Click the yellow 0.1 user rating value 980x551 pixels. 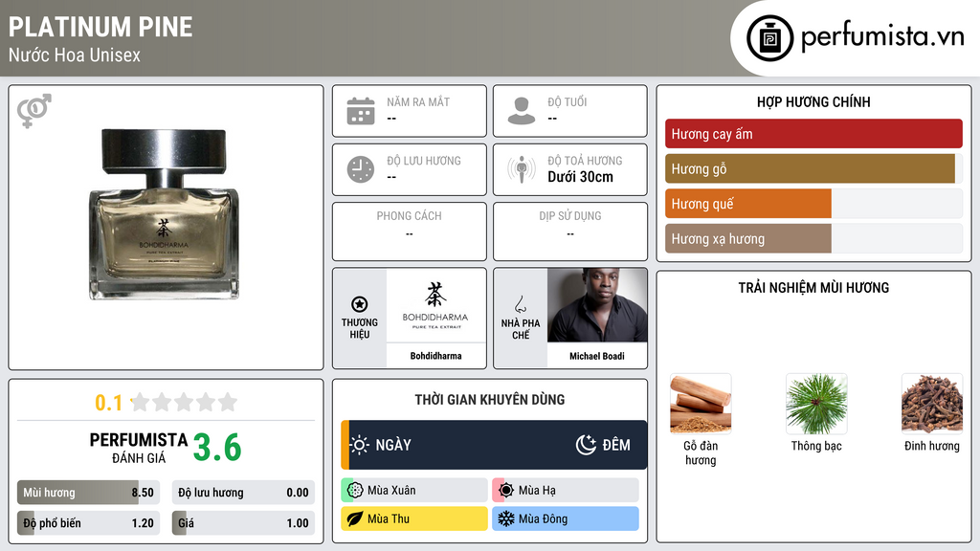[x=108, y=403]
